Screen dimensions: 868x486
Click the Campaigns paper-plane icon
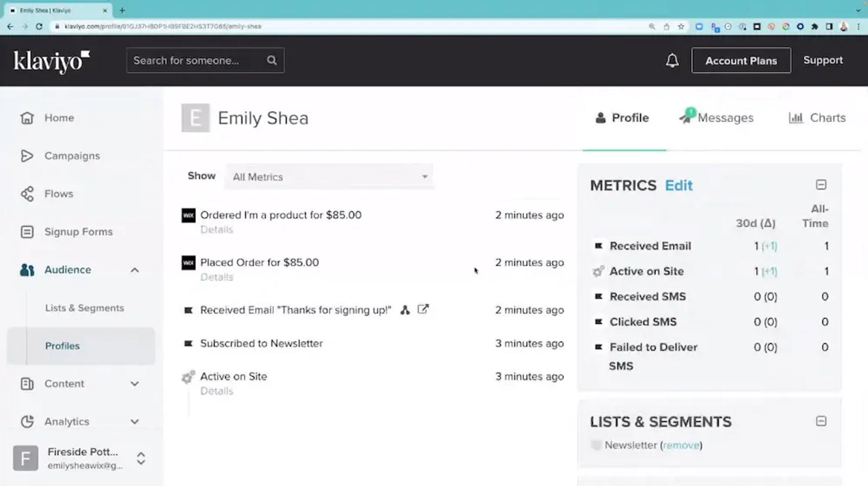pos(27,156)
